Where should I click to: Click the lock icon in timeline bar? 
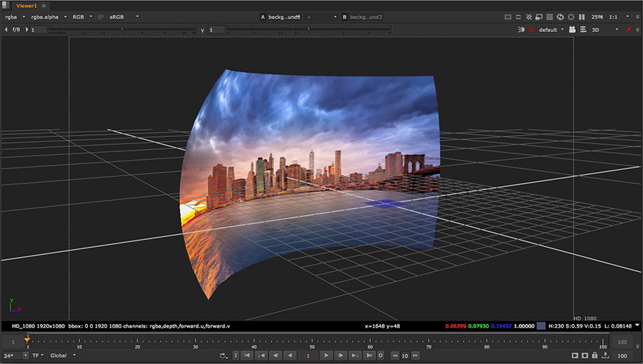coord(594,355)
